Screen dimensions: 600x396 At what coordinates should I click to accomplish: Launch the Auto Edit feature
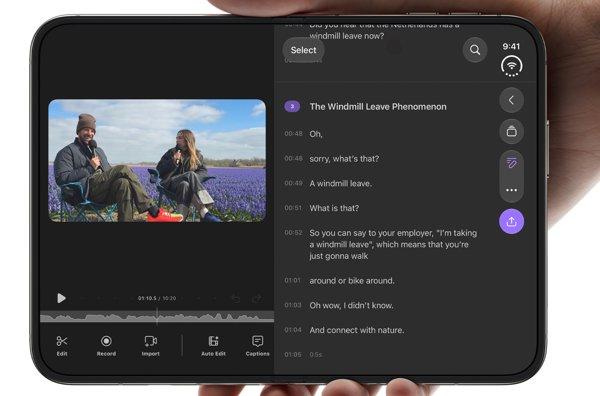(x=213, y=345)
